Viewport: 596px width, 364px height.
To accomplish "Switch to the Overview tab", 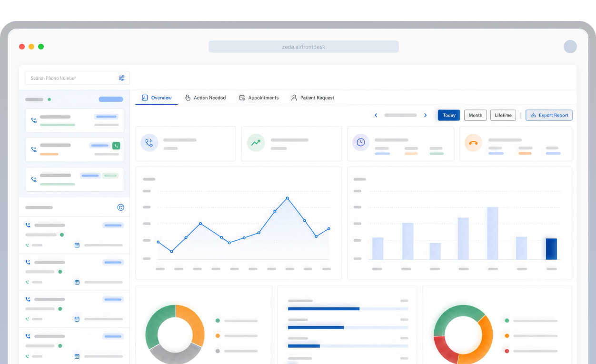I will click(x=157, y=98).
